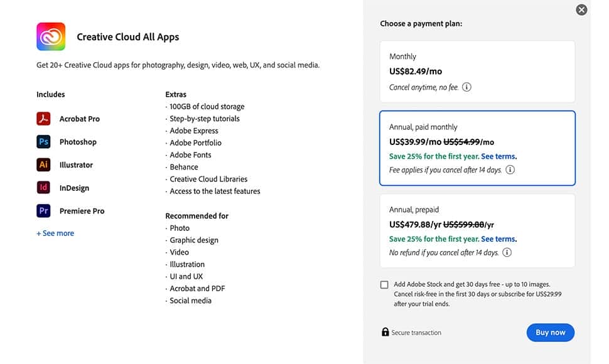Close the payment plan dialog
This screenshot has height=364, width=609.
pos(581,9)
